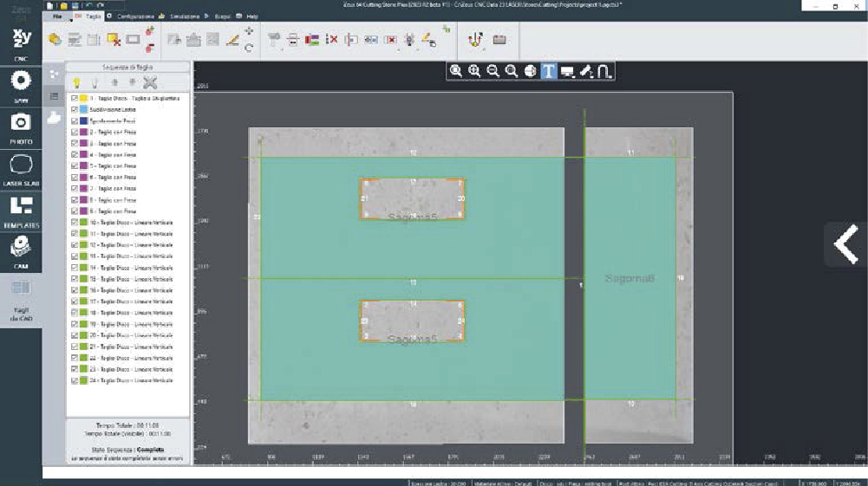Click the crossed tools icon in sequence panel
The height and width of the screenshot is (486, 868).
click(x=149, y=83)
